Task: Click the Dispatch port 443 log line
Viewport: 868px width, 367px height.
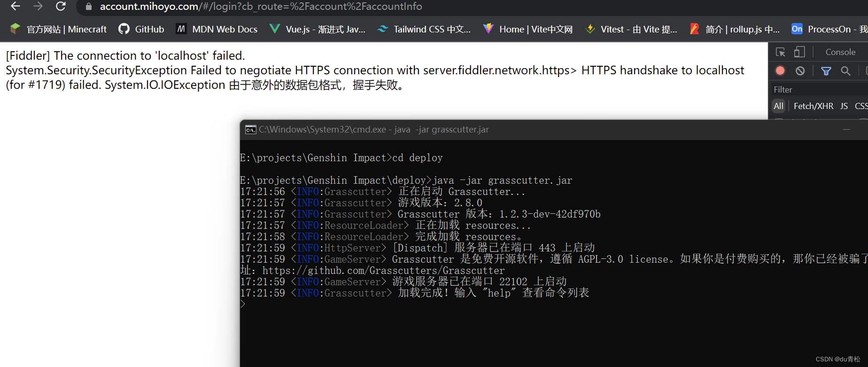Action: pyautogui.click(x=418, y=248)
